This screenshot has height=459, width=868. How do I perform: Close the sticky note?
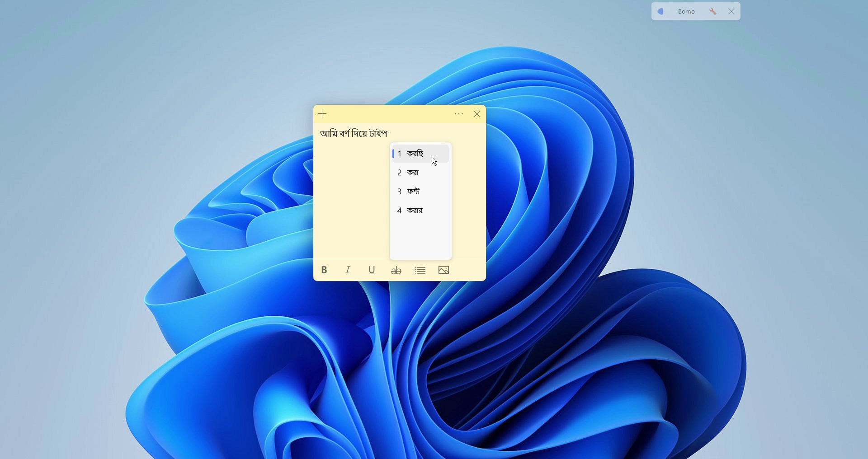pyautogui.click(x=477, y=114)
